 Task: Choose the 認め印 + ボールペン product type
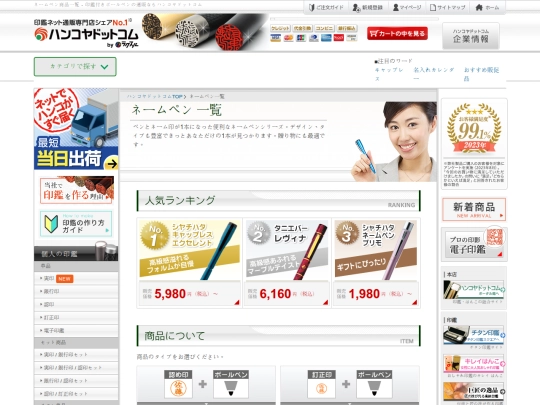point(206,385)
